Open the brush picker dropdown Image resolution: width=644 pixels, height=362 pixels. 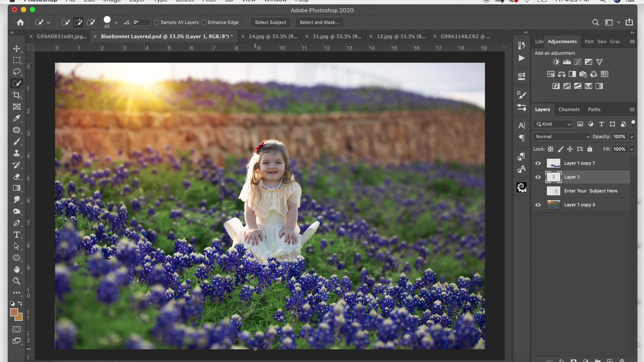(x=116, y=23)
